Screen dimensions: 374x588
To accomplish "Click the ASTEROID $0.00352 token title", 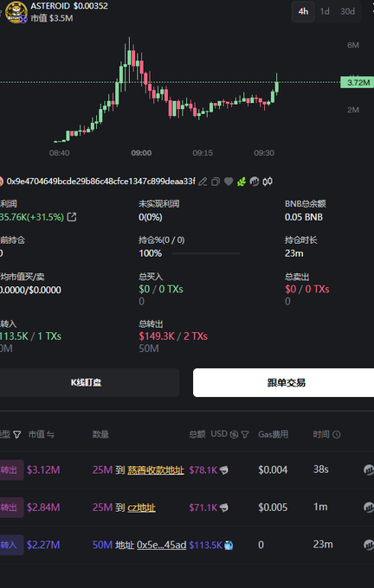I will tap(69, 6).
